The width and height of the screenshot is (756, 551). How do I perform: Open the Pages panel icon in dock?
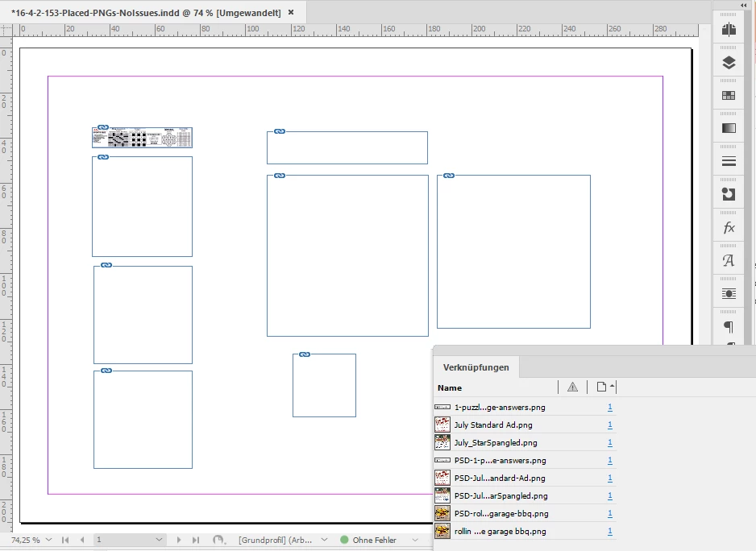[729, 30]
